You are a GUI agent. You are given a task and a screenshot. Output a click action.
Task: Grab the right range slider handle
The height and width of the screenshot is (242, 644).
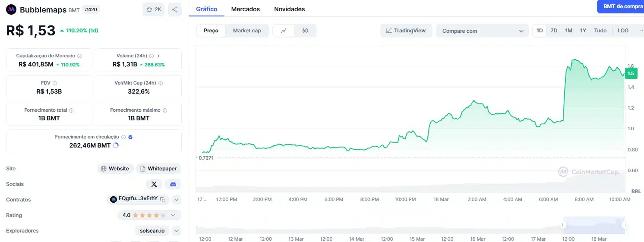624,225
